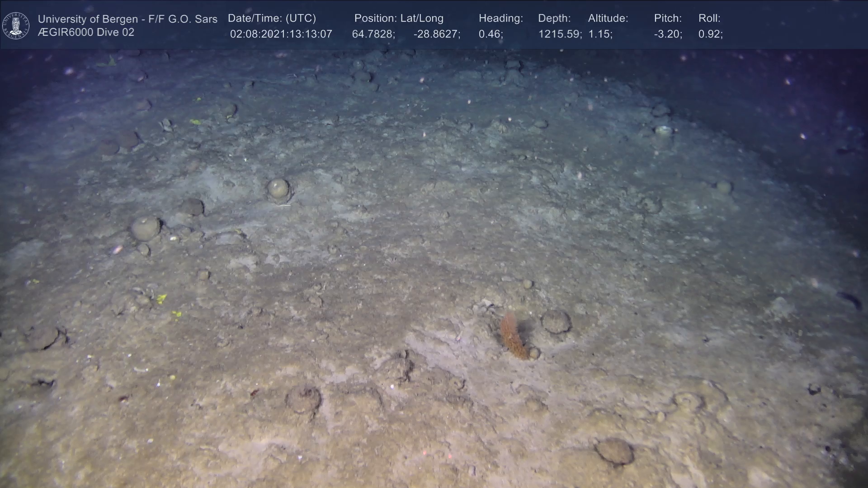This screenshot has height=488, width=868.
Task: Select the longitude value -28.8627
Action: click(437, 34)
